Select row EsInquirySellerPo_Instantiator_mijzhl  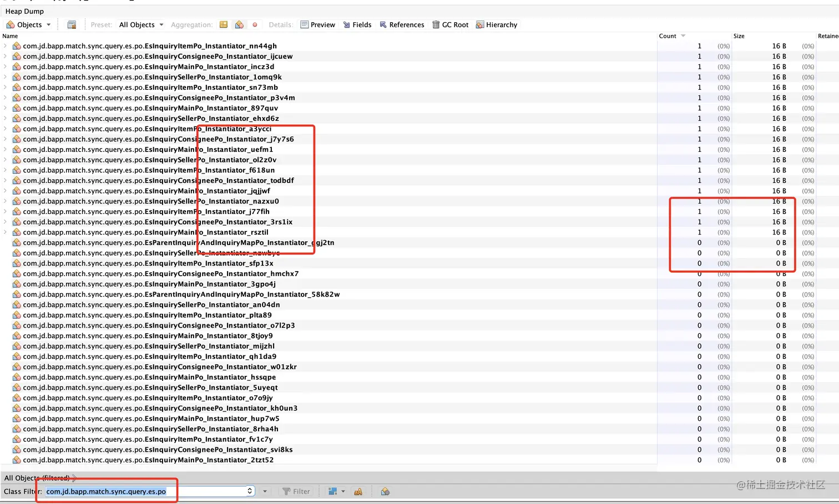(x=419, y=346)
